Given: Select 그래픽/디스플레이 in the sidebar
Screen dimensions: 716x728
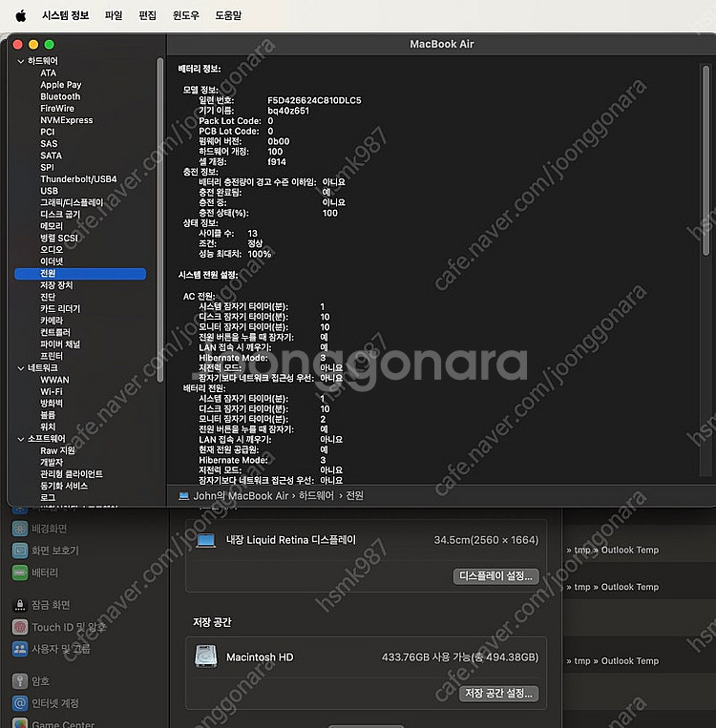Looking at the screenshot, I should (x=72, y=202).
